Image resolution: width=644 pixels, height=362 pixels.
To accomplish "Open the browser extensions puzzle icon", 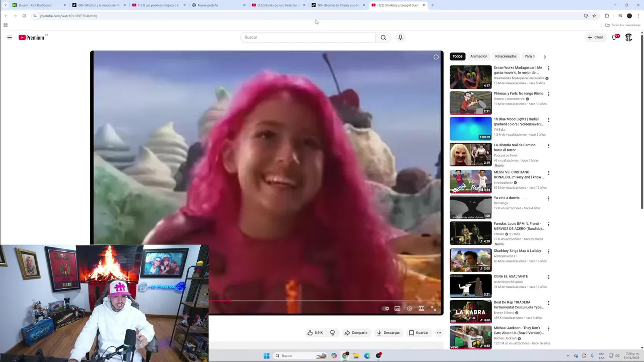I will (607, 16).
